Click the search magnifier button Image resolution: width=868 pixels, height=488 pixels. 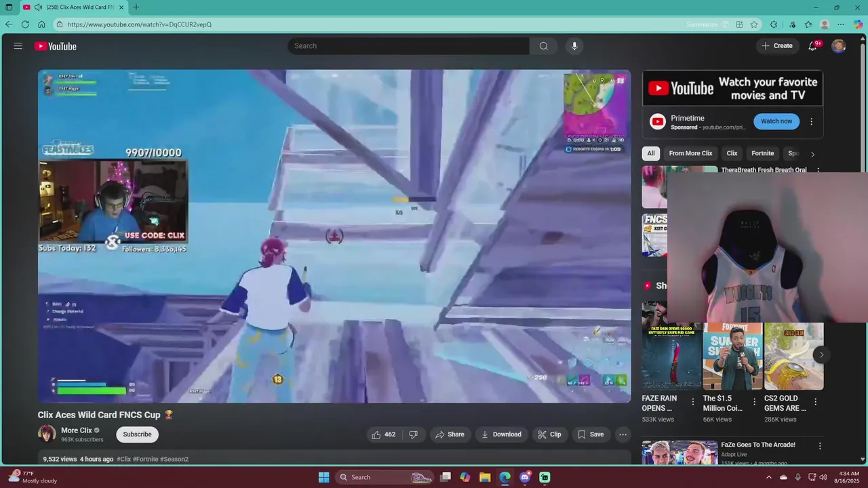pyautogui.click(x=544, y=46)
